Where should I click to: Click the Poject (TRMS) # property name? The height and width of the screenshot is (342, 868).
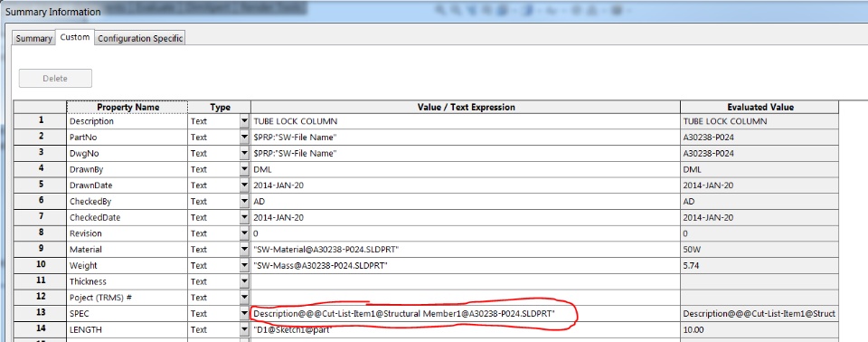[127, 298]
